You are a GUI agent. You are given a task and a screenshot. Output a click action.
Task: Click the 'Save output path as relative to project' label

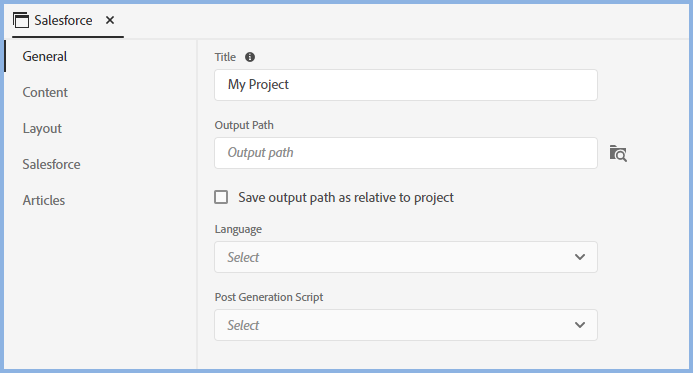pyautogui.click(x=346, y=198)
